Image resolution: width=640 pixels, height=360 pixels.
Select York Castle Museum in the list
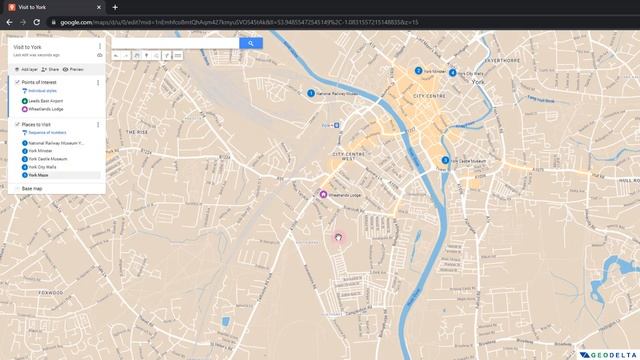coord(48,159)
